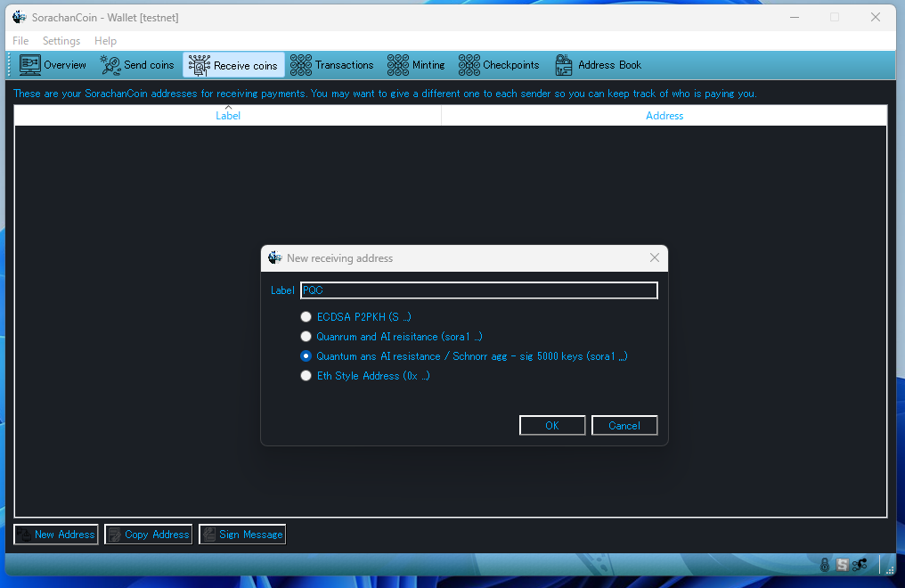The width and height of the screenshot is (905, 588).
Task: Open the Settings menu
Action: (61, 41)
